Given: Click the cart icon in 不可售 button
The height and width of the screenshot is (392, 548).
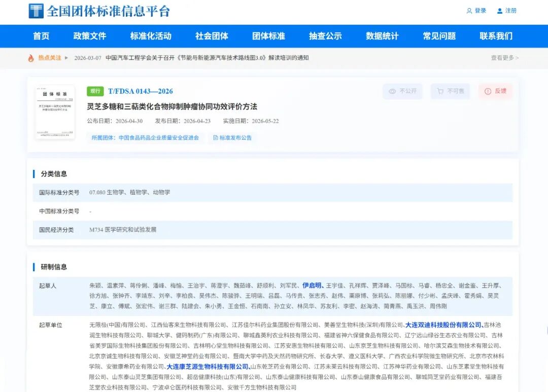Looking at the screenshot, I should pos(440,91).
